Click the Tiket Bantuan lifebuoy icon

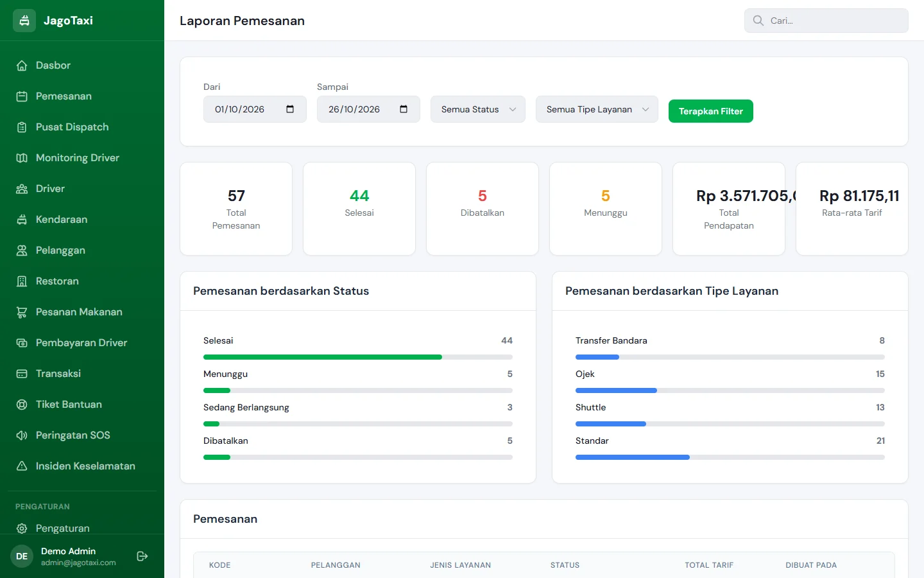22,405
